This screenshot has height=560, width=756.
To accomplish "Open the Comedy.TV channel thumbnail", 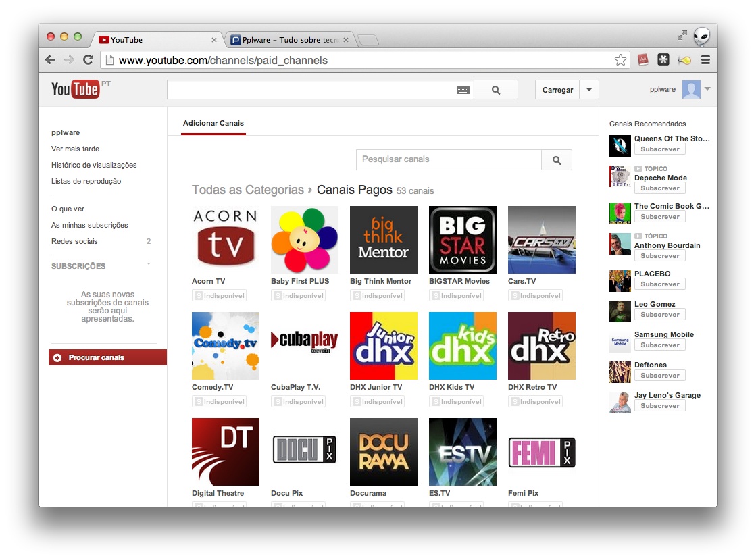I will click(x=225, y=346).
